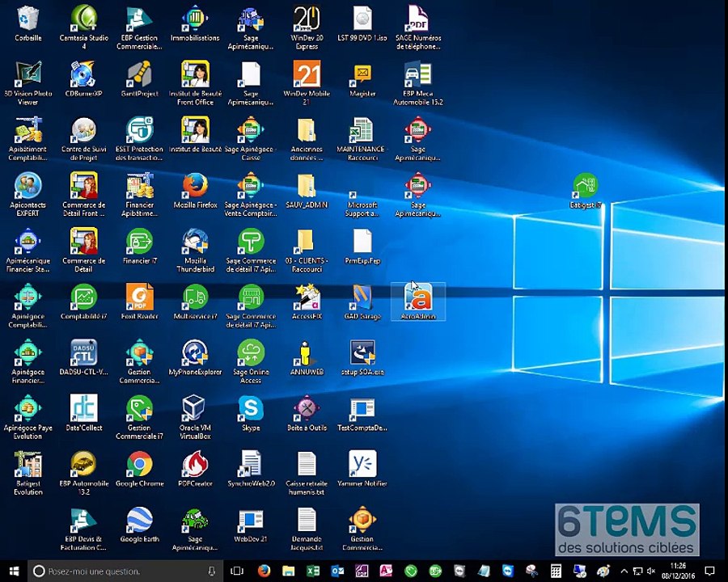Launch Google Chrome from the desktop

click(x=139, y=469)
